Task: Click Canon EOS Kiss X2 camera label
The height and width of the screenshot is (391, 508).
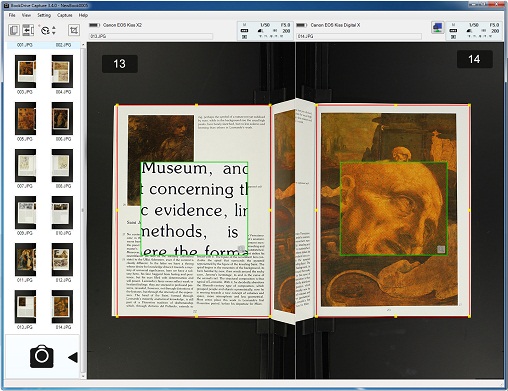Action: (122, 25)
